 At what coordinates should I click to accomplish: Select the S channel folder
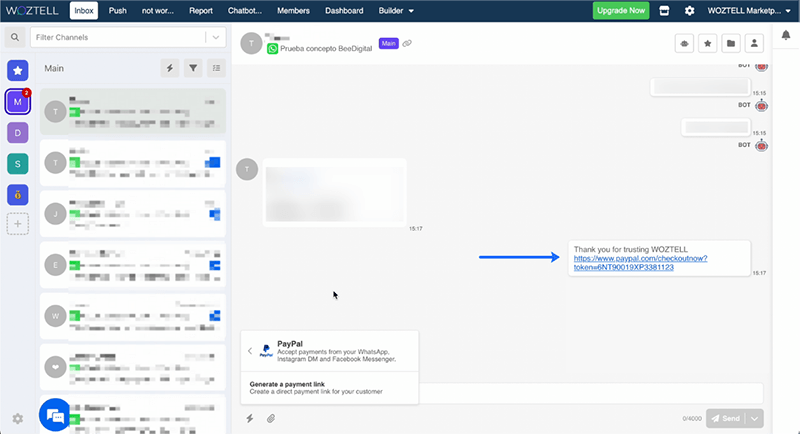[x=18, y=164]
